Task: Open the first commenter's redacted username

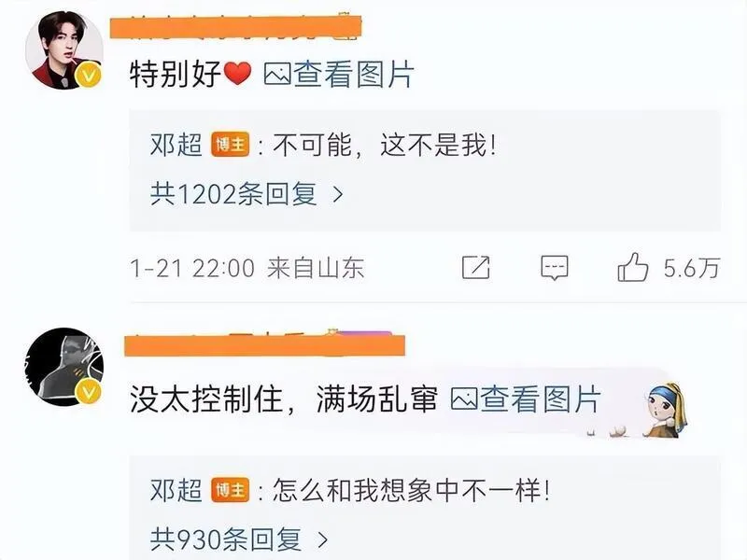Action: point(235,27)
